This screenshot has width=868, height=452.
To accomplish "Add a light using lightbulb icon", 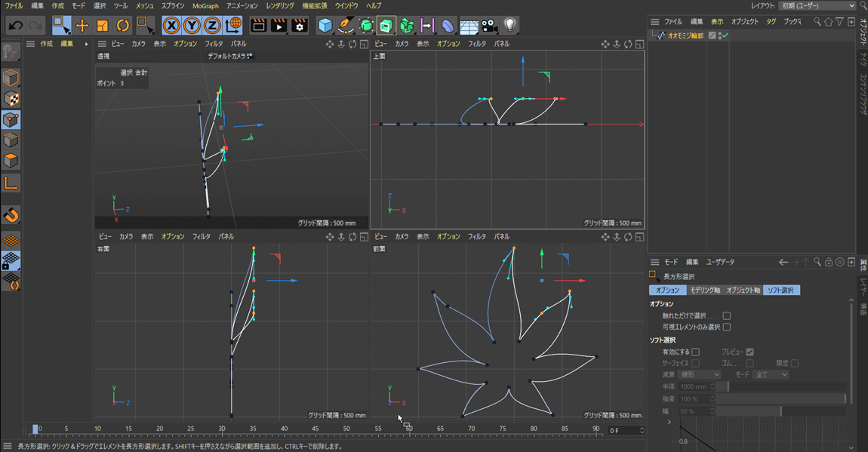I will (x=510, y=26).
